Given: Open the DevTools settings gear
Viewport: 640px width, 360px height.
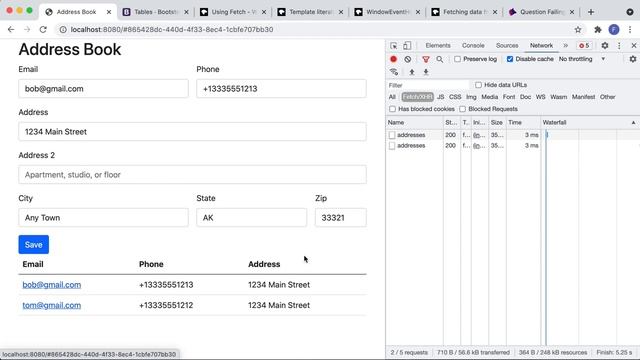Looking at the screenshot, I should point(605,46).
